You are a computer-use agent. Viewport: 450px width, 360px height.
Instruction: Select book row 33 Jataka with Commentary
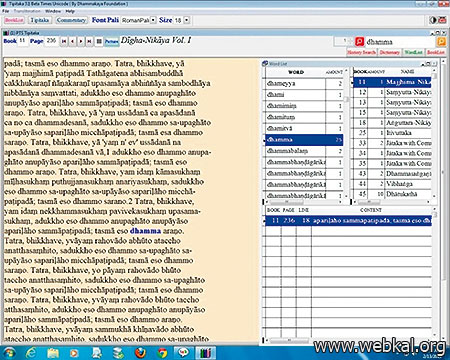point(392,143)
